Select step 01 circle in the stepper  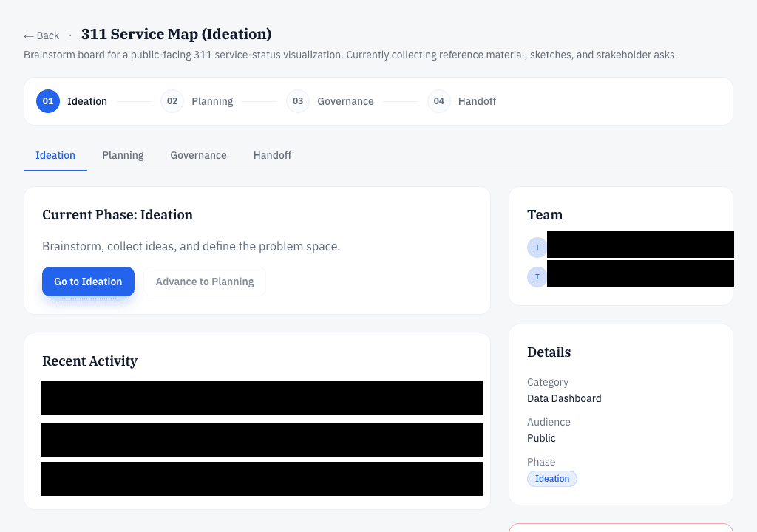click(x=48, y=101)
